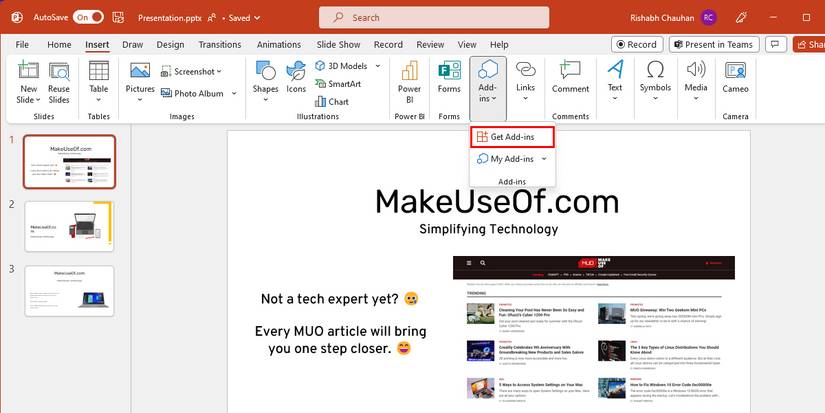The height and width of the screenshot is (413, 825).
Task: Open the Shapes gallery
Action: [265, 83]
